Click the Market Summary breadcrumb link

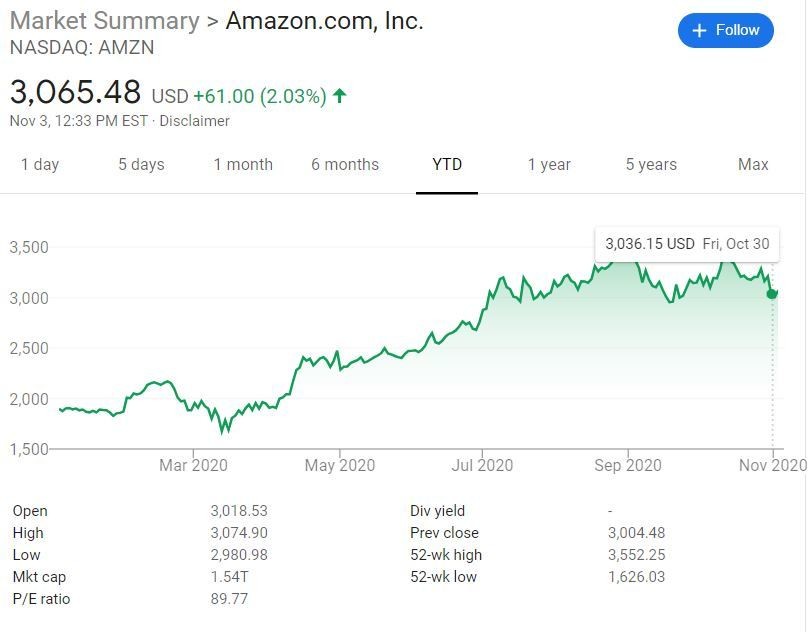[104, 21]
